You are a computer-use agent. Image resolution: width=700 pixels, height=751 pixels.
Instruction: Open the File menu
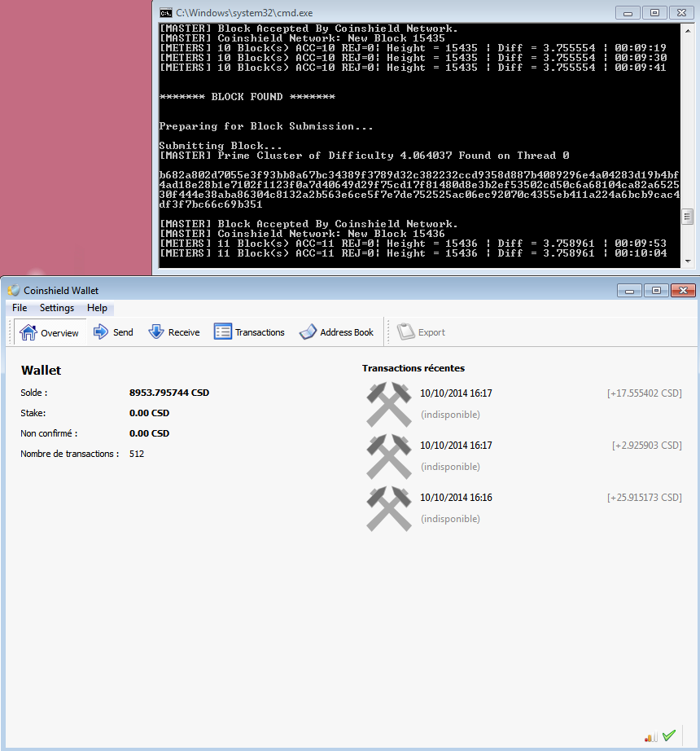pyautogui.click(x=20, y=308)
